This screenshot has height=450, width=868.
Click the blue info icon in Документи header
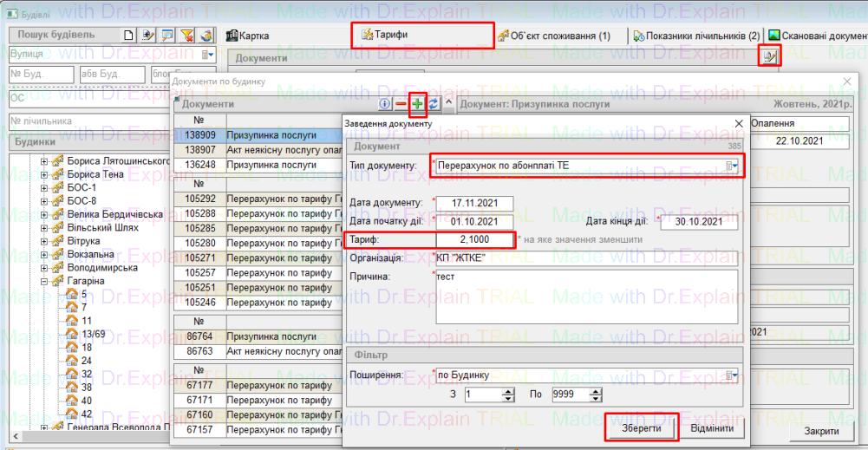386,104
